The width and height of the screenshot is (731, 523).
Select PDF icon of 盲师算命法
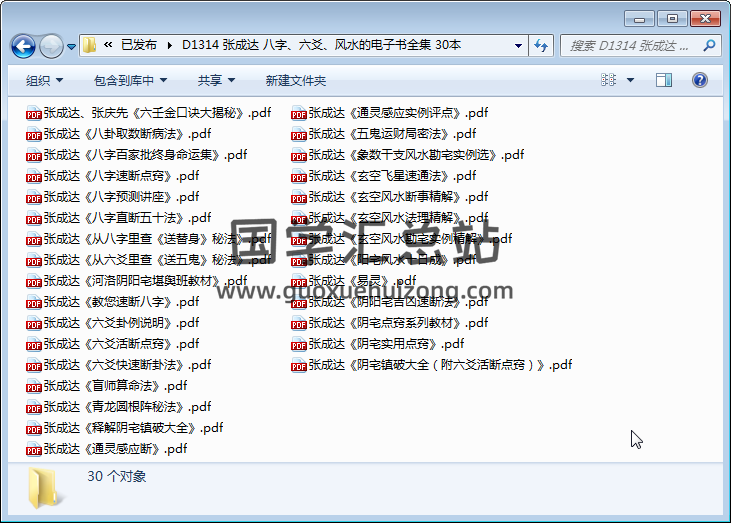tap(34, 386)
